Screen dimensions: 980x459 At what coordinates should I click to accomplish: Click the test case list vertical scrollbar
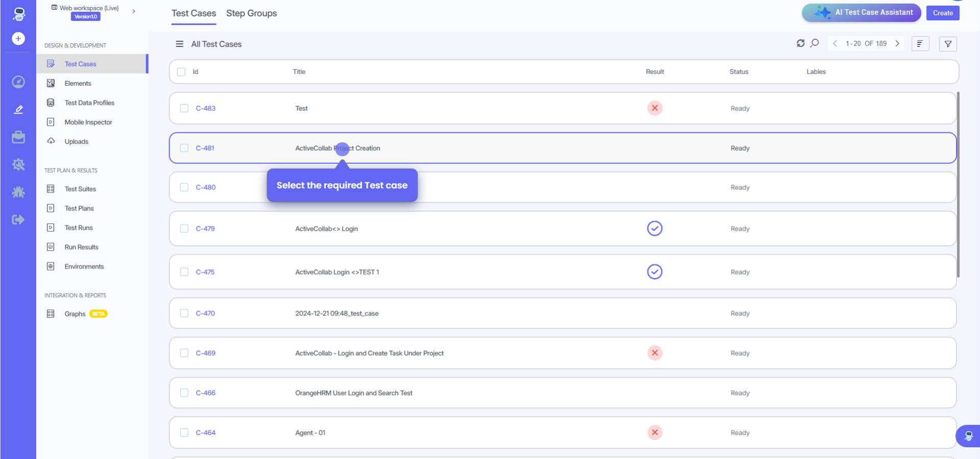point(958,184)
